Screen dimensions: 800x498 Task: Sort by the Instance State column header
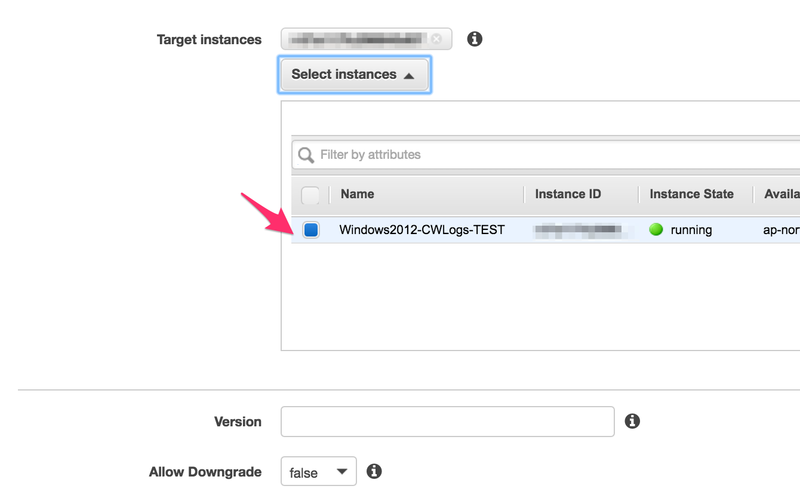pyautogui.click(x=691, y=194)
